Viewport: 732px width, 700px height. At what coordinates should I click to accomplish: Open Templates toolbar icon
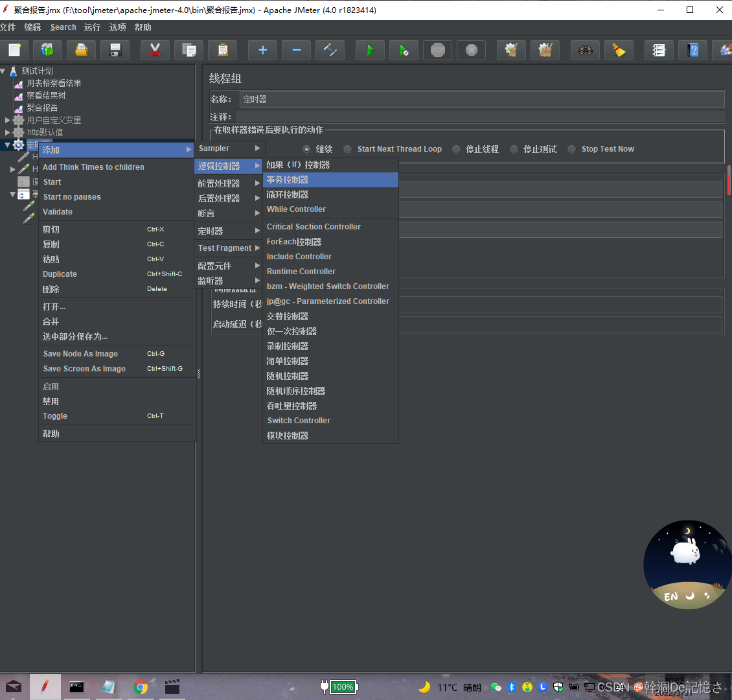coord(48,50)
